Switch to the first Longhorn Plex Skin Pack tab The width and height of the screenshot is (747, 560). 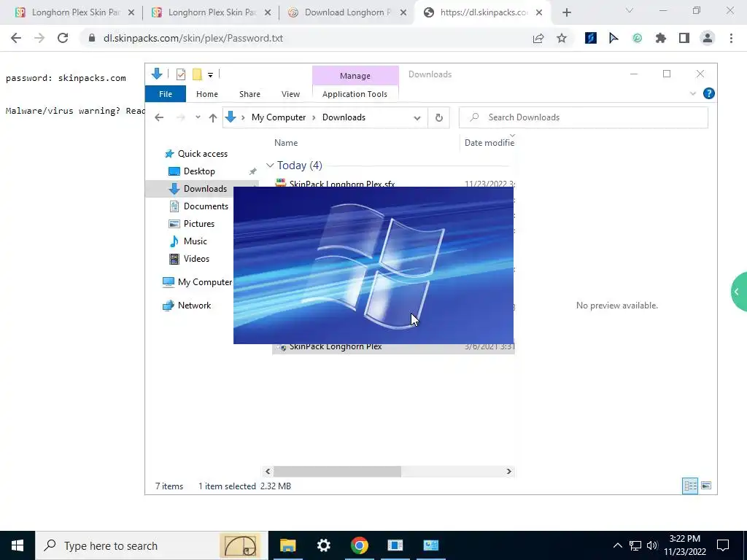[x=74, y=12]
